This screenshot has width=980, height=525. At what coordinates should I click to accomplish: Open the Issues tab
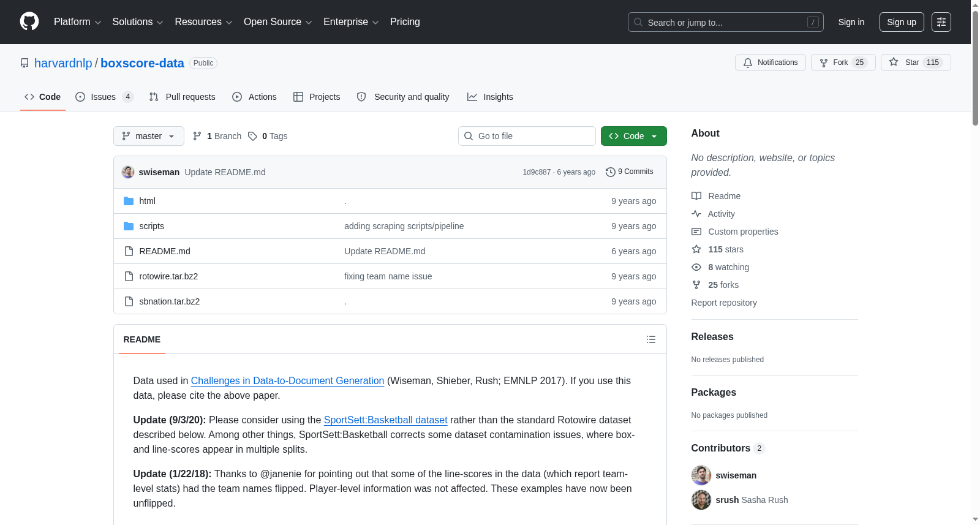[x=104, y=97]
